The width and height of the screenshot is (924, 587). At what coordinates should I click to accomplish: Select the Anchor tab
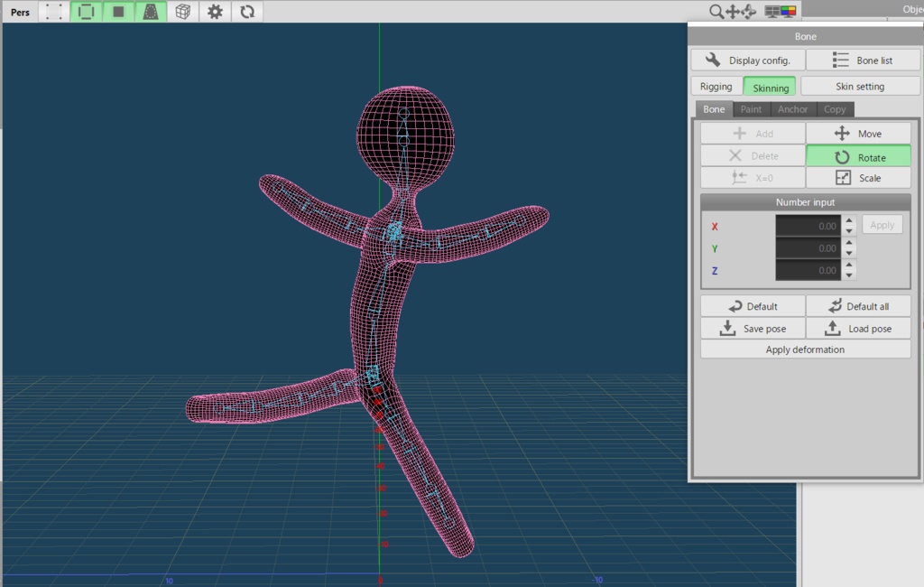pyautogui.click(x=792, y=109)
